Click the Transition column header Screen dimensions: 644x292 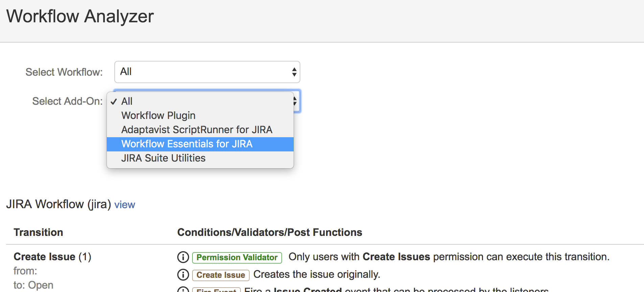click(x=38, y=233)
